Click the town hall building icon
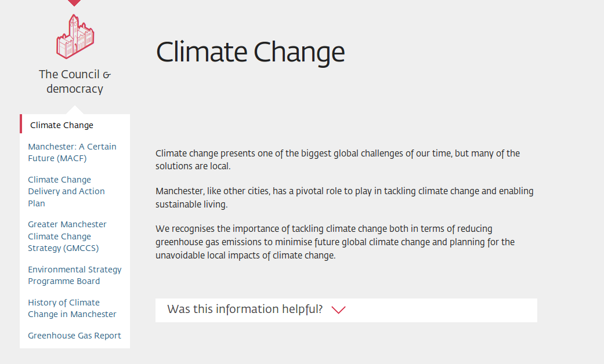Screen dimensions: 604x364 pyautogui.click(x=75, y=37)
